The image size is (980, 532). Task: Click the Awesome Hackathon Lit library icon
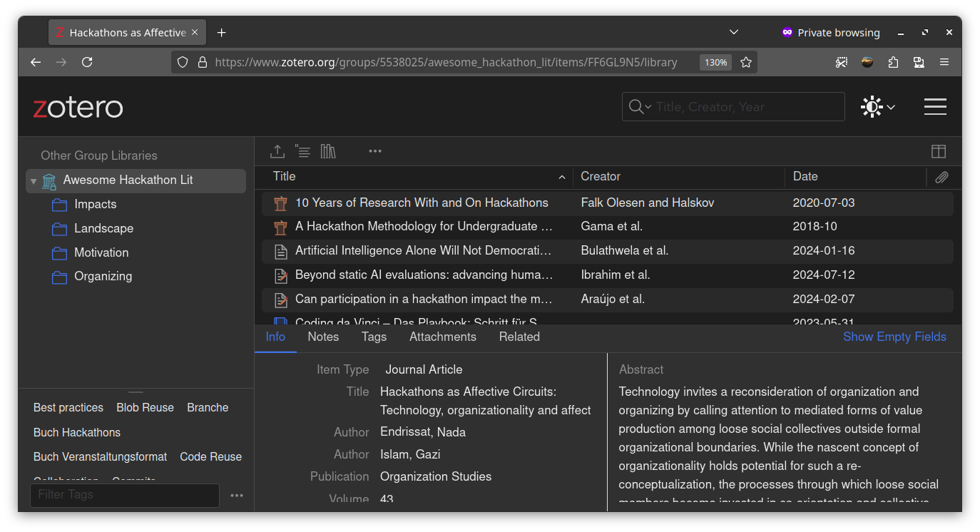coord(49,180)
